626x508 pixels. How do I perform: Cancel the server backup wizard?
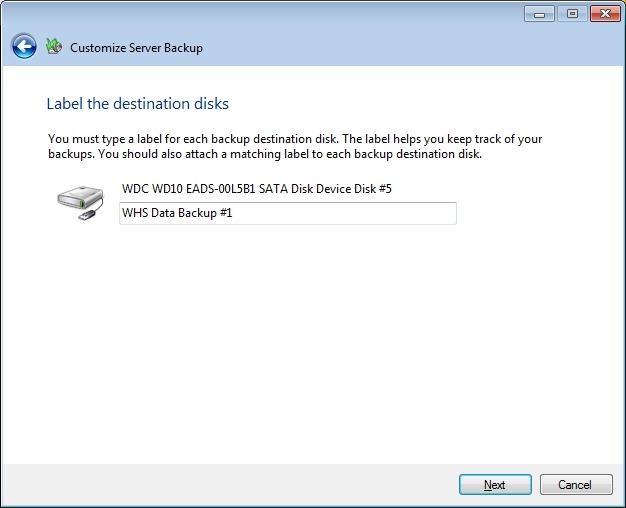(x=575, y=485)
